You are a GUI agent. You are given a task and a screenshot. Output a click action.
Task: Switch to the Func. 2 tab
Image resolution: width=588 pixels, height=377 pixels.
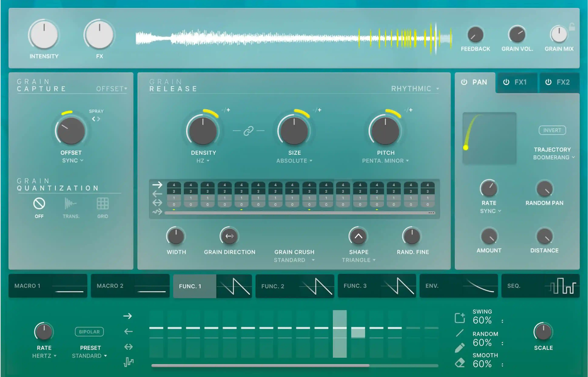click(x=273, y=286)
